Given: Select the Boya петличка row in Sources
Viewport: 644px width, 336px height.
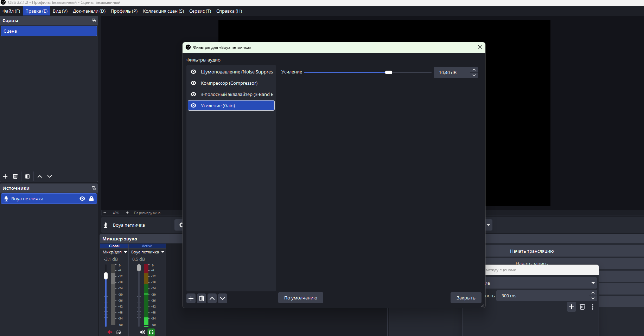Looking at the screenshot, I should point(49,199).
